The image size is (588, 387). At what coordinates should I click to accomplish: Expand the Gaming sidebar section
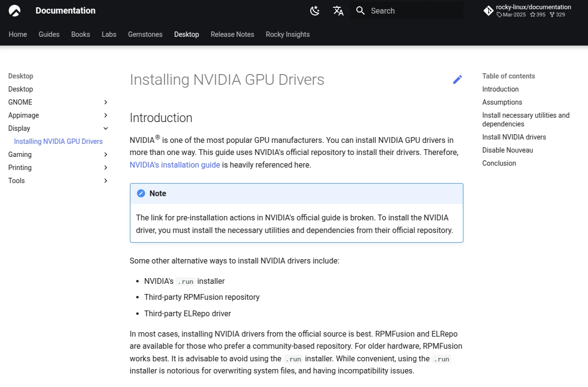click(106, 155)
